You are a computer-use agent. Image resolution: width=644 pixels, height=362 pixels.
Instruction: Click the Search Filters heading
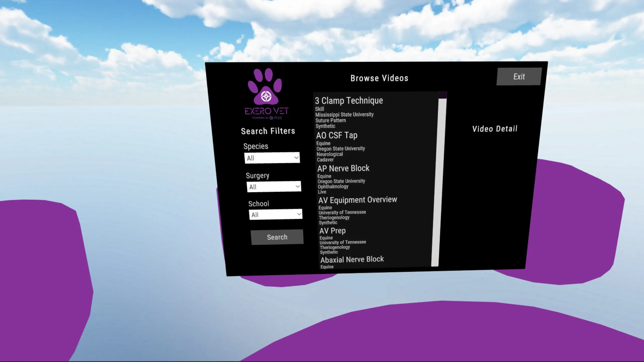[268, 131]
